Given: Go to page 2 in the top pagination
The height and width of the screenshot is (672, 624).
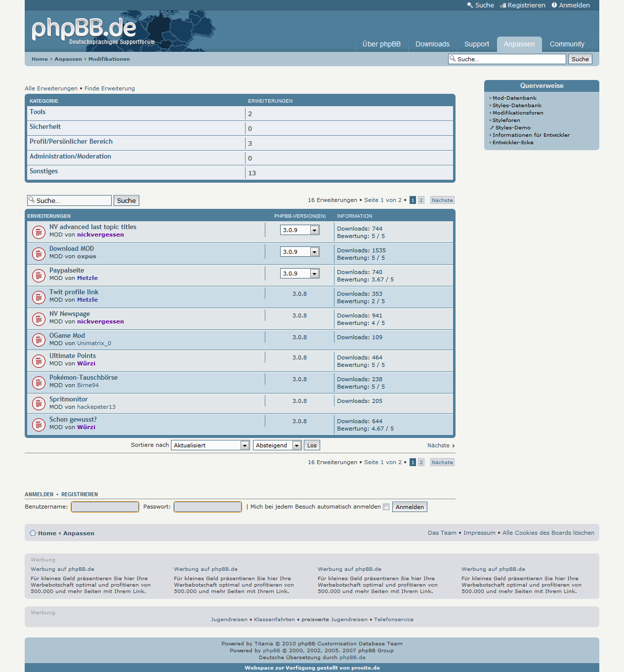Looking at the screenshot, I should pos(421,200).
